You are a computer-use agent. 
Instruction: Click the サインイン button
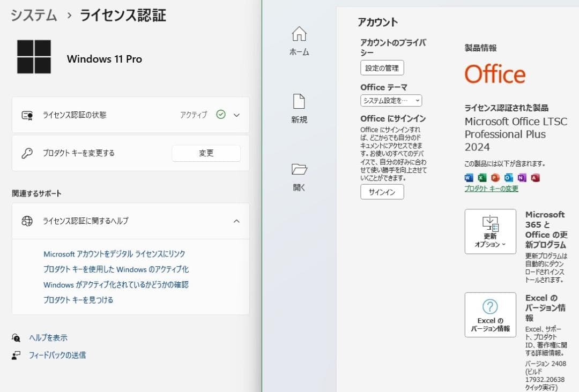(x=382, y=192)
